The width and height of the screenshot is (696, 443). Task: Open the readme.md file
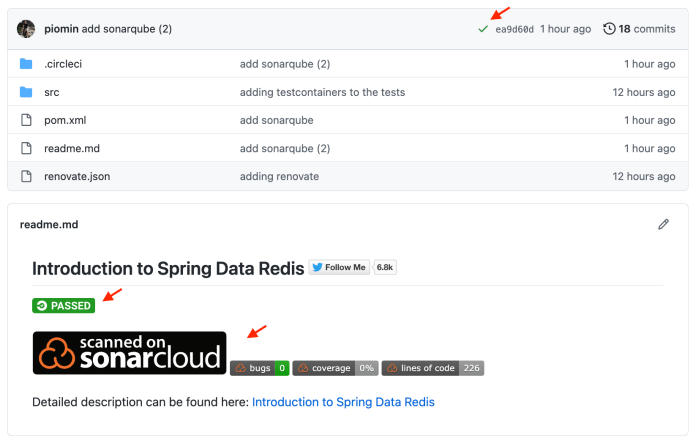coord(72,148)
